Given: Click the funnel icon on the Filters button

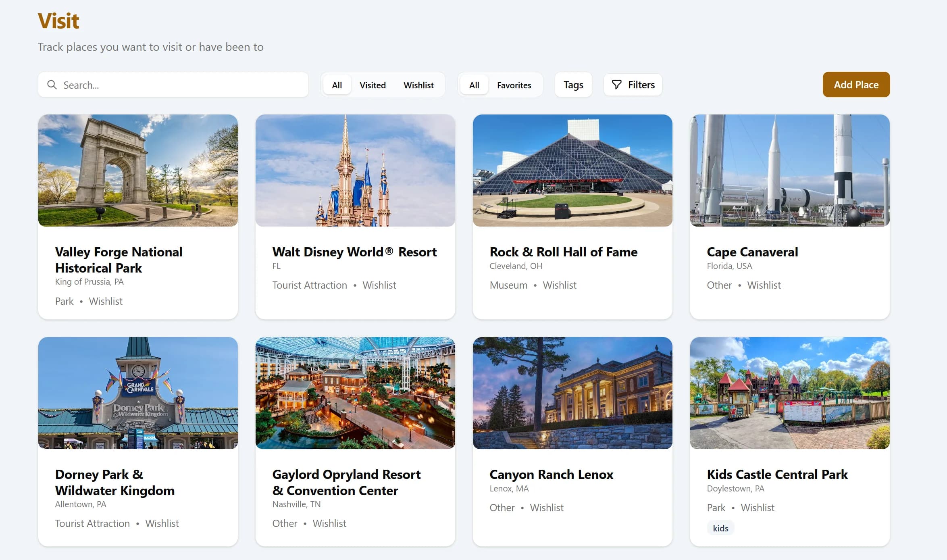Looking at the screenshot, I should 616,85.
